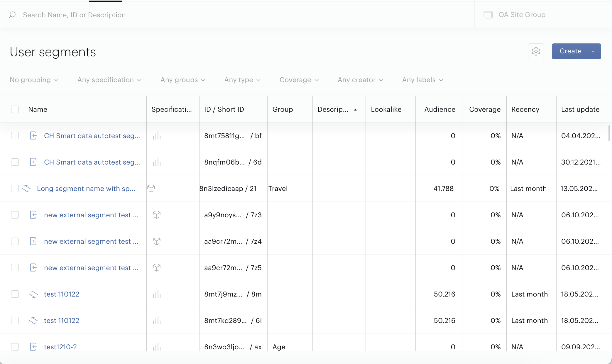Click import icon on the 7z3 row
Screen dimensions: 612x364
click(33, 215)
